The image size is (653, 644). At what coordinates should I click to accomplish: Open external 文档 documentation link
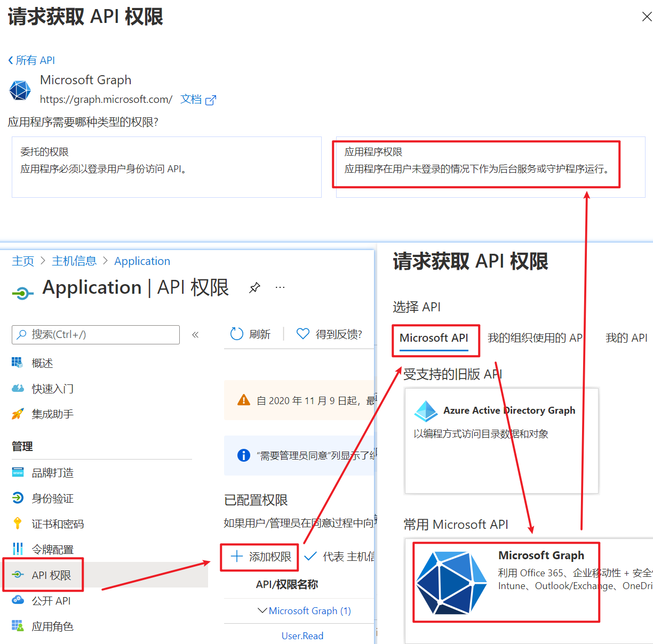(198, 99)
